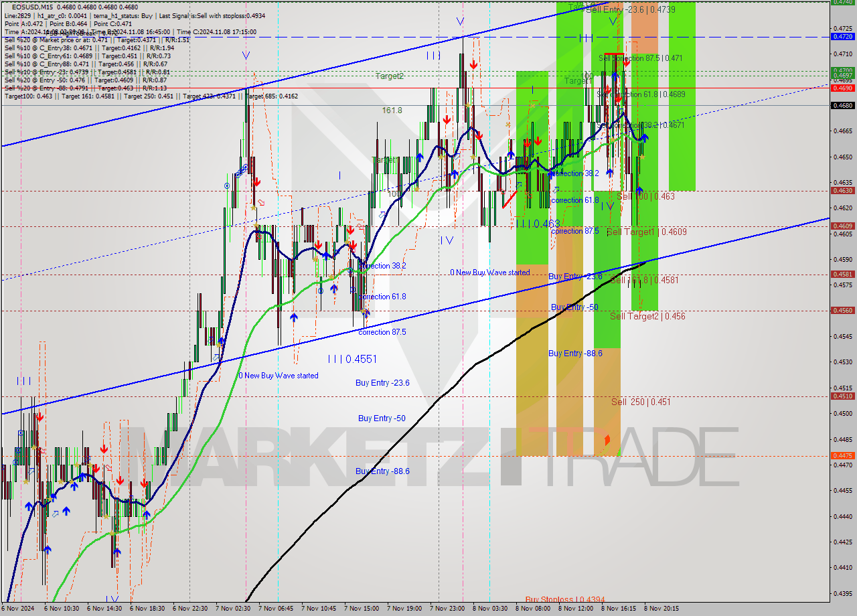
Task: Click 'Sell correction 38.2 | 0.4671' label
Action: click(x=641, y=125)
